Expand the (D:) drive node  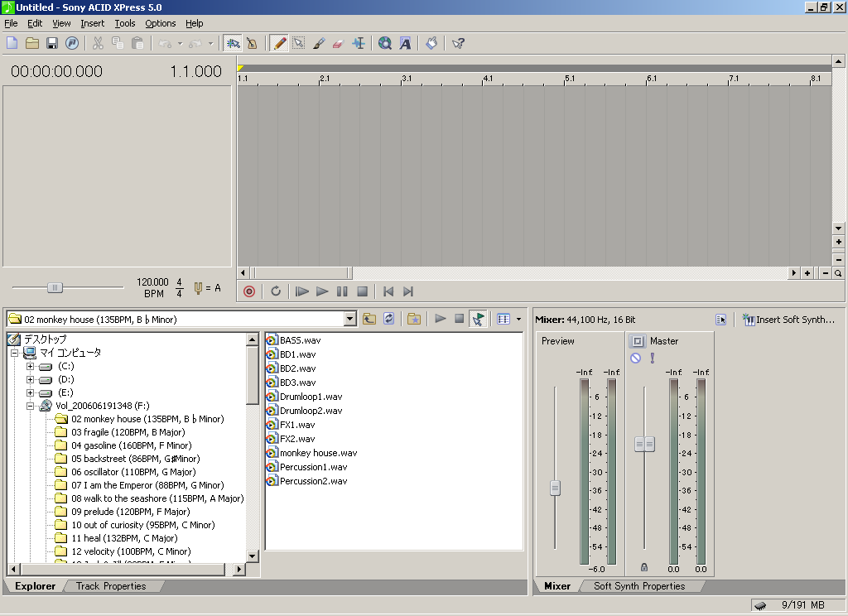pyautogui.click(x=31, y=380)
